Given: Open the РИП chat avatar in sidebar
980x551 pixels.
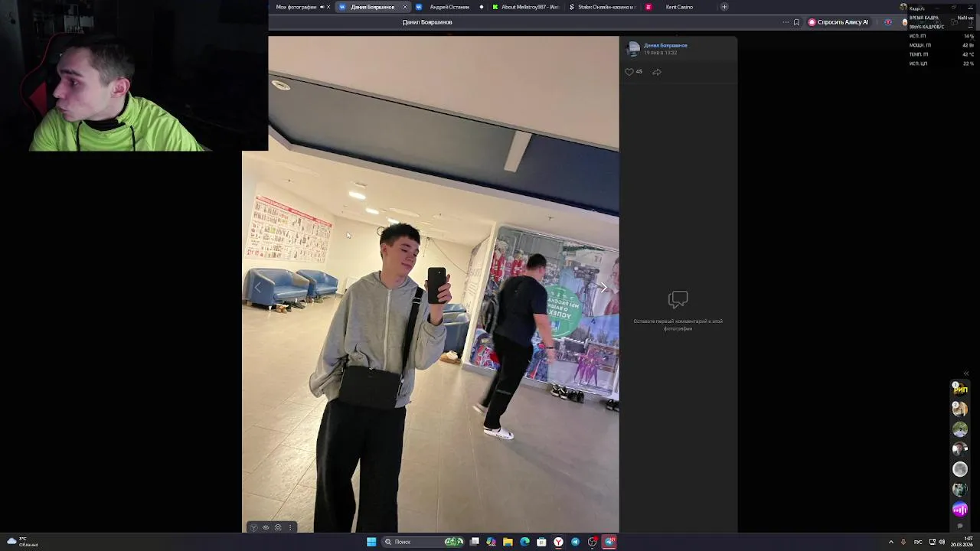Looking at the screenshot, I should click(960, 389).
